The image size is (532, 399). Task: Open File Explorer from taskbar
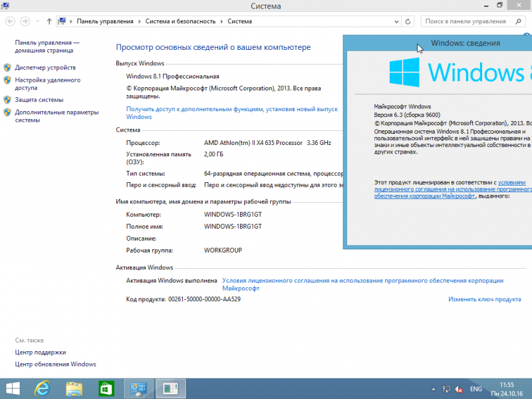tap(74, 388)
